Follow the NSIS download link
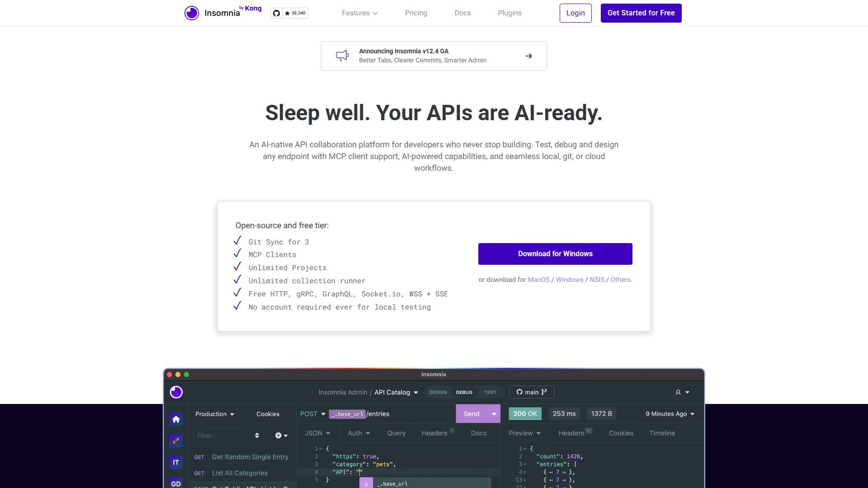 click(597, 280)
